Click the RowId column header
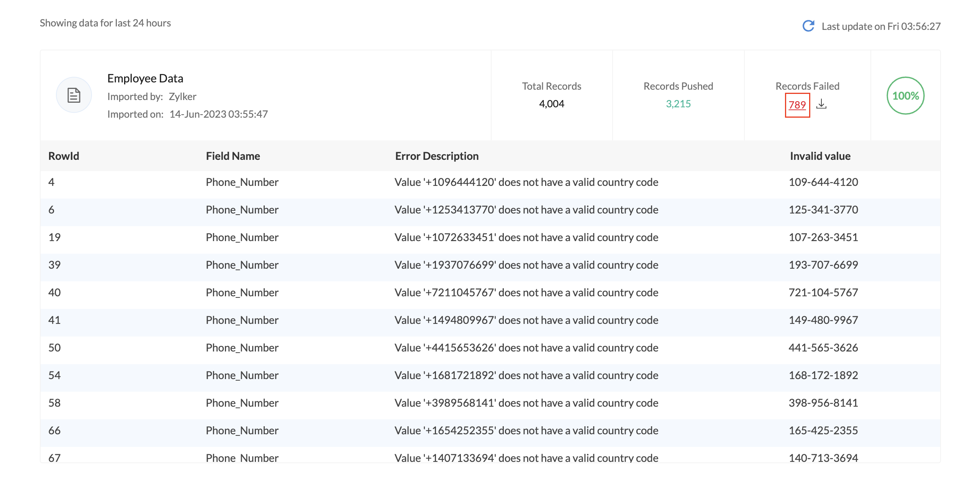 tap(64, 156)
